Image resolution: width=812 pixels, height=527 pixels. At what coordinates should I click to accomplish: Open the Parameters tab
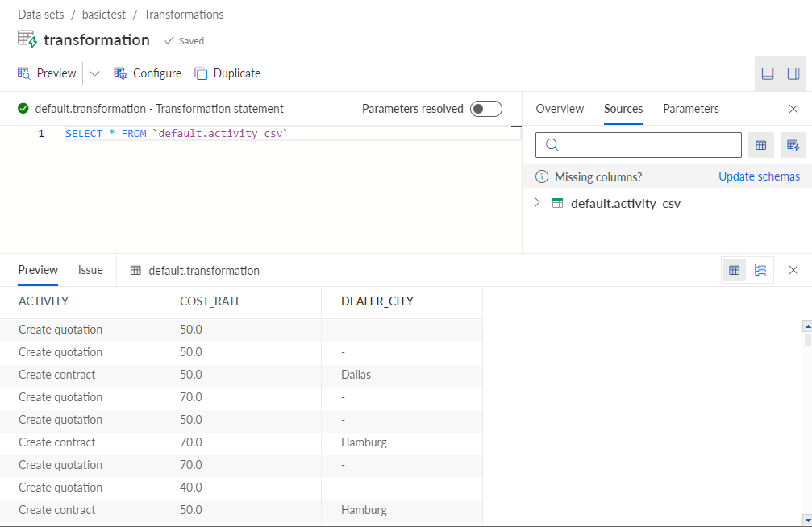click(691, 109)
